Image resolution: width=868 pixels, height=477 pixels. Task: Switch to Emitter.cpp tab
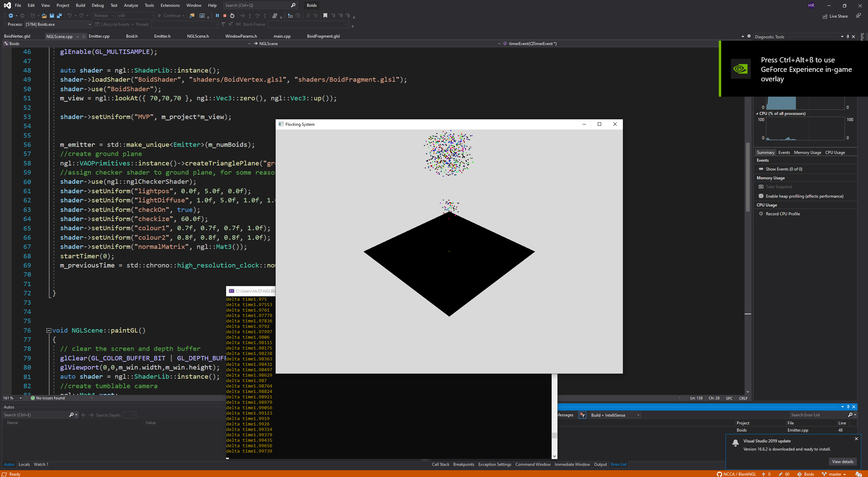coord(99,36)
